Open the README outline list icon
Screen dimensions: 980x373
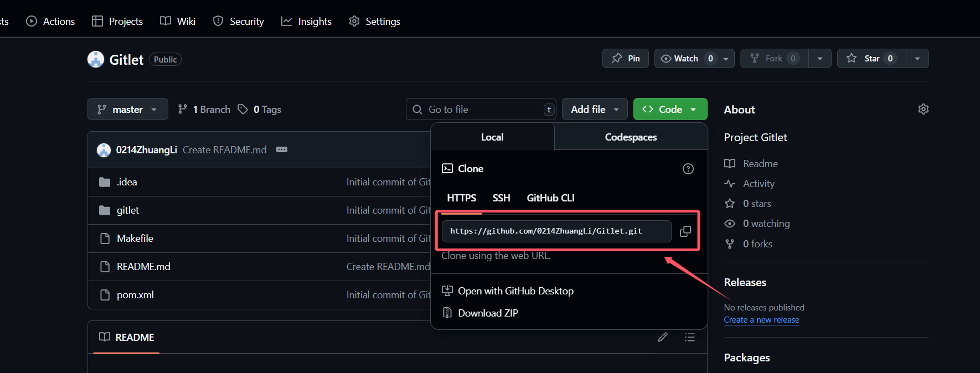coord(690,337)
